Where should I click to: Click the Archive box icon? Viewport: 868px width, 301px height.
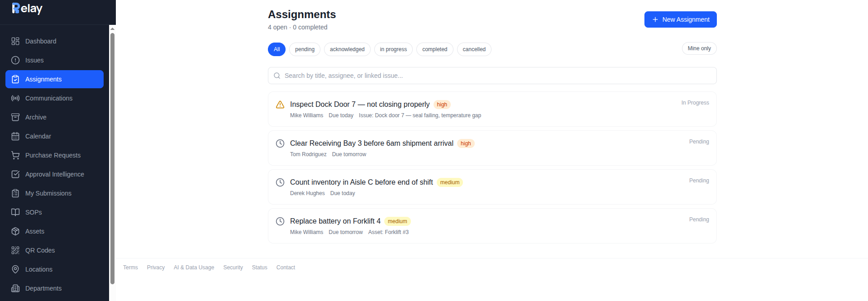(15, 117)
